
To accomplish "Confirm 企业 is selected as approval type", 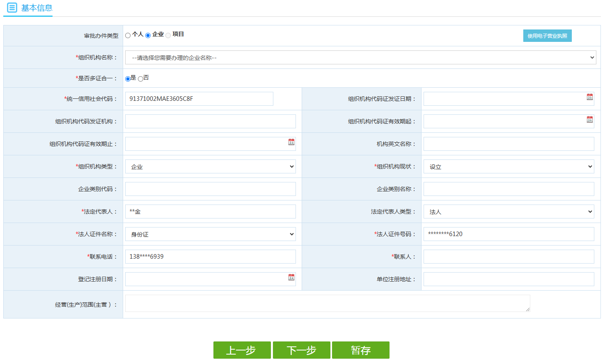I will [x=148, y=35].
